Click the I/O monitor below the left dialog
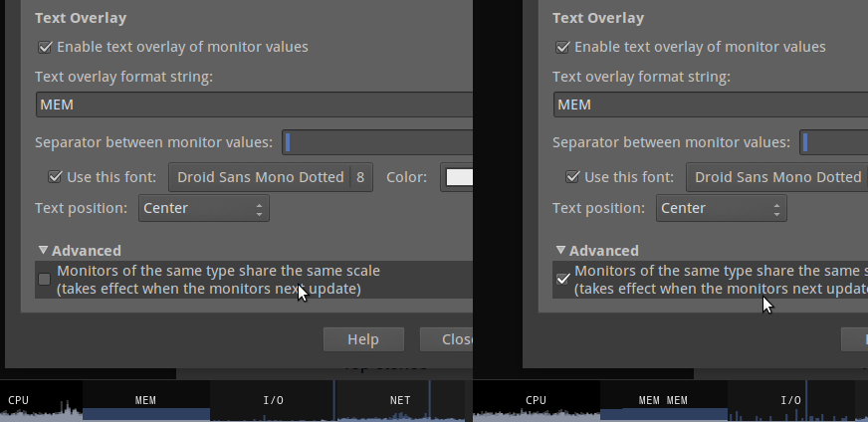 273,401
